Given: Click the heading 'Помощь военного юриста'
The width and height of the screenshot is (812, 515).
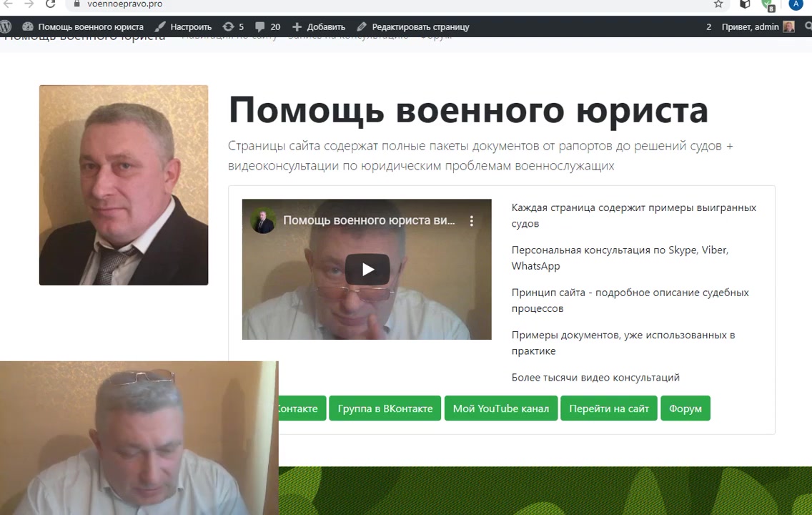Looking at the screenshot, I should point(468,110).
